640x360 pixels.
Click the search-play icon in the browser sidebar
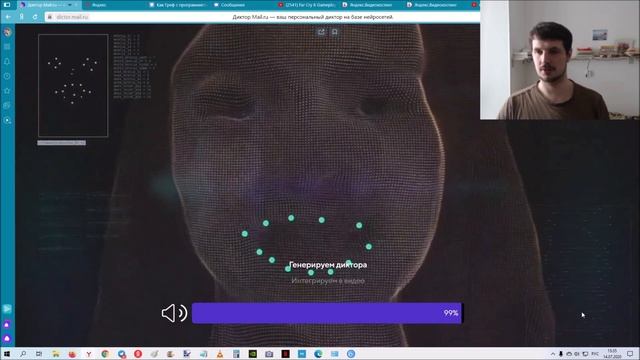7,120
